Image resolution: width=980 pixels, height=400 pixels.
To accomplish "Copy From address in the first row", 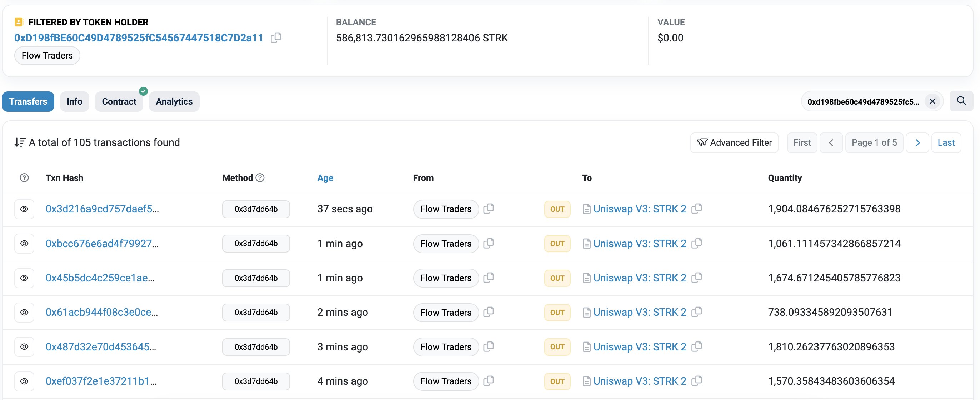I will pos(489,209).
